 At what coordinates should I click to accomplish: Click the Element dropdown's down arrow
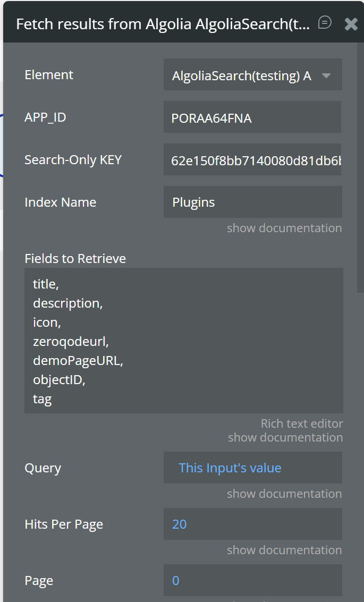click(x=327, y=75)
